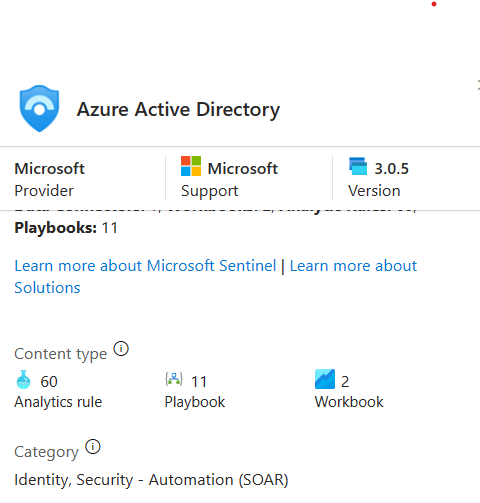Click the Microsoft Provider label
Image resolution: width=480 pixels, height=503 pixels.
tap(49, 180)
